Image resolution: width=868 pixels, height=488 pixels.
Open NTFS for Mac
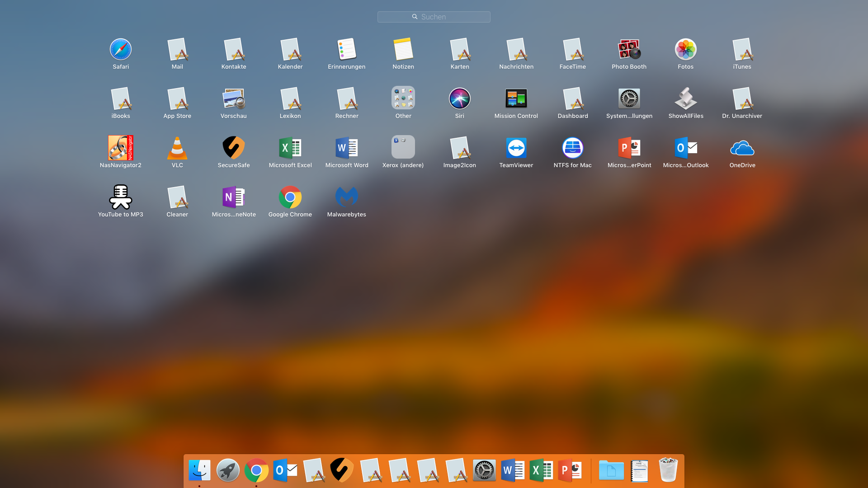pos(573,148)
